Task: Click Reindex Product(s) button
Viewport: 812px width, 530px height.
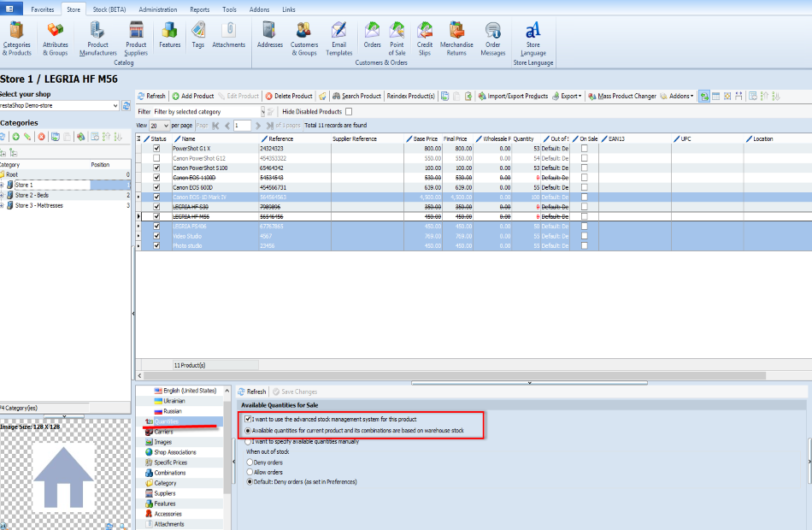Action: click(x=410, y=96)
